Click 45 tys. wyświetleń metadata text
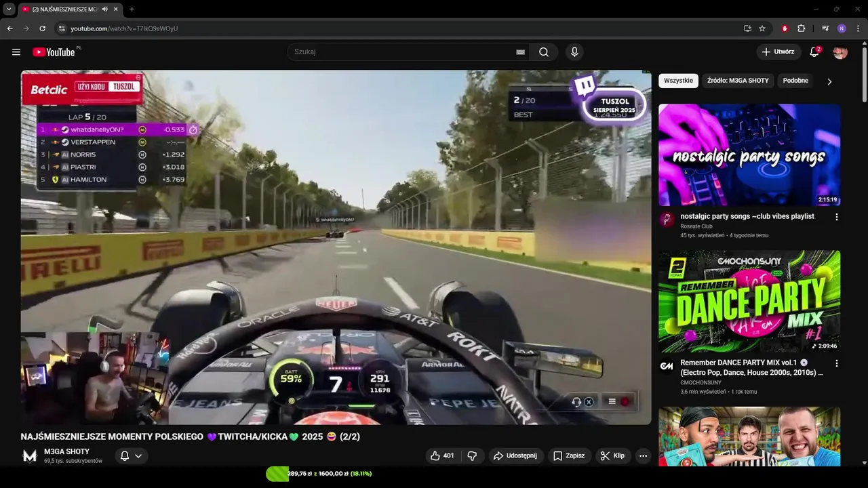The height and width of the screenshot is (488, 868). pyautogui.click(x=703, y=235)
